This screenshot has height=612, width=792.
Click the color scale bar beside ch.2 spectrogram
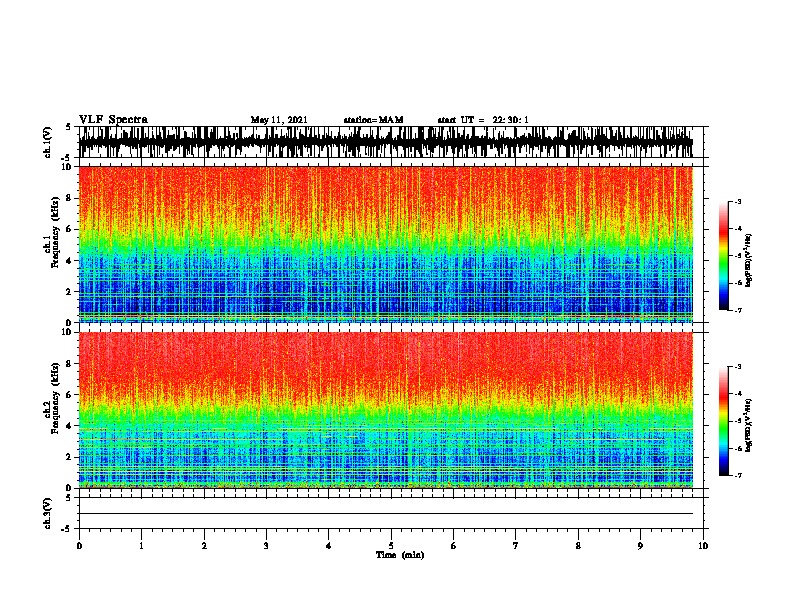[724, 421]
